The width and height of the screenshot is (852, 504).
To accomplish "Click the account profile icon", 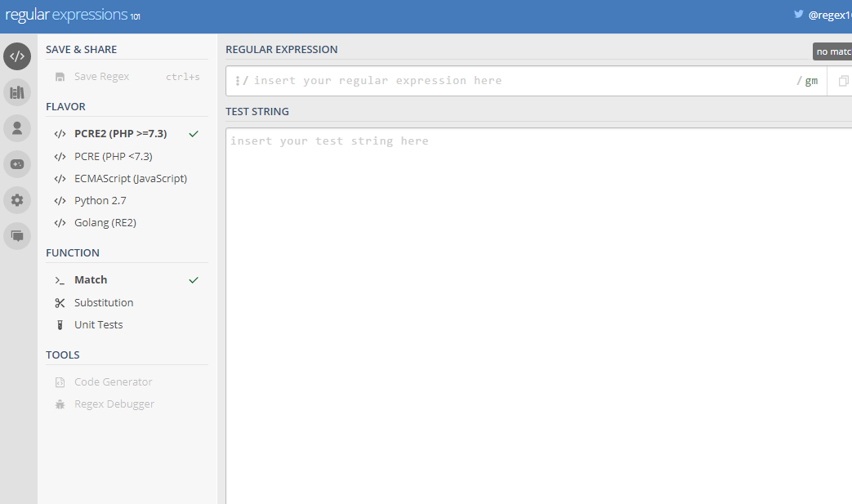I will tap(16, 127).
